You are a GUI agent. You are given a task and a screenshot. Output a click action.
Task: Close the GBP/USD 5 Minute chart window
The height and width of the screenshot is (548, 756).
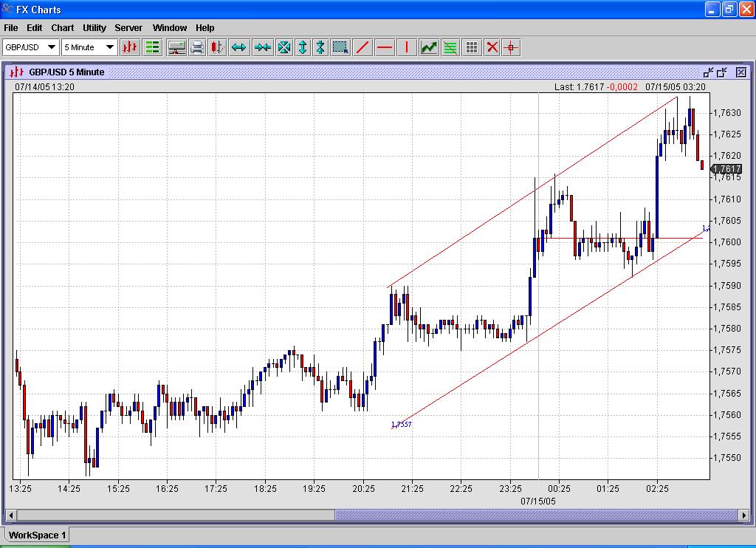pyautogui.click(x=741, y=72)
